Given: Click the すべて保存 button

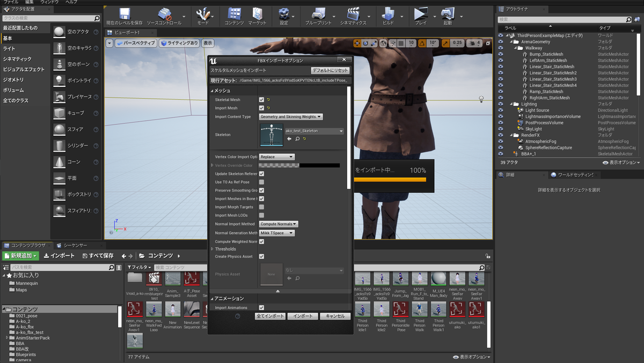Looking at the screenshot, I should pos(98,256).
